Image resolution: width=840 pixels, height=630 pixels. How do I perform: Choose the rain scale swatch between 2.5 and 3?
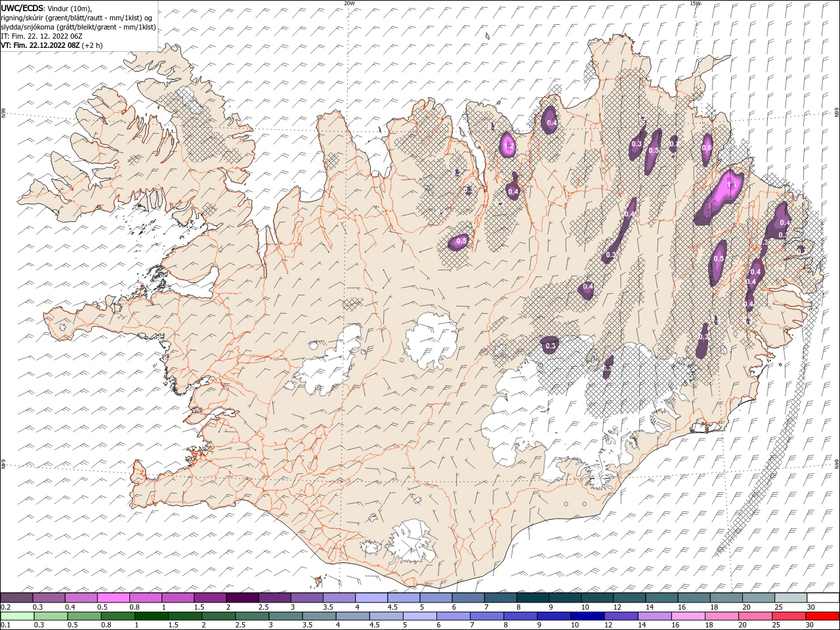(x=252, y=616)
